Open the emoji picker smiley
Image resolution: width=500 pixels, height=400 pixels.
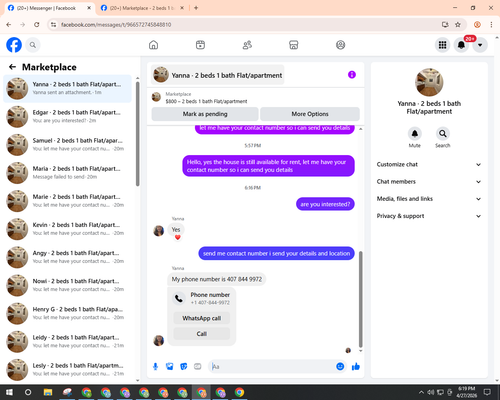340,367
